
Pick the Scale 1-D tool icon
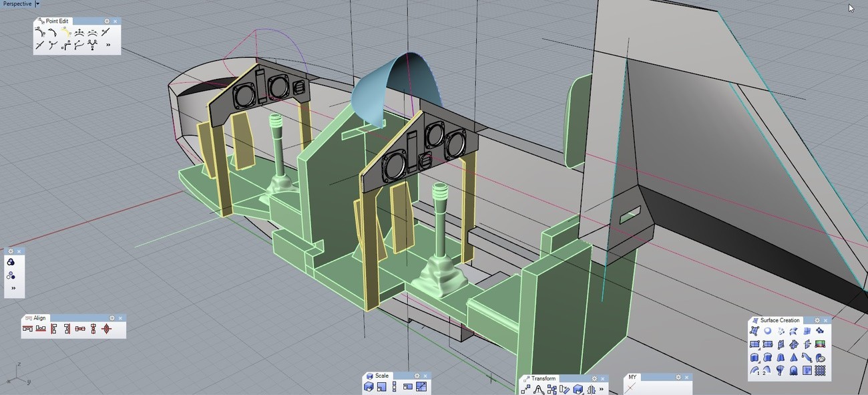[395, 387]
